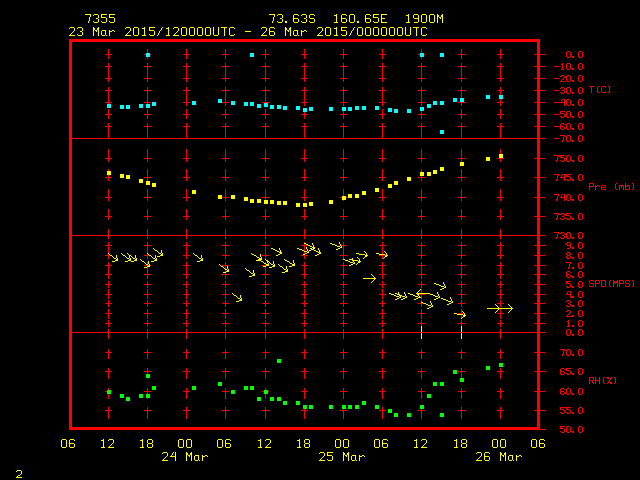Select the 26 Mar date label
This screenshot has height=480, width=640.
(x=499, y=457)
